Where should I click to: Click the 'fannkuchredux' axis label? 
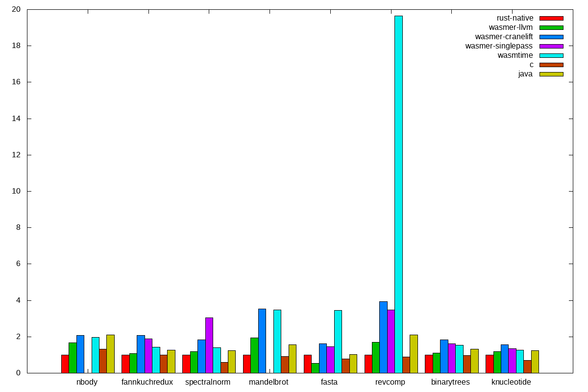(147, 382)
